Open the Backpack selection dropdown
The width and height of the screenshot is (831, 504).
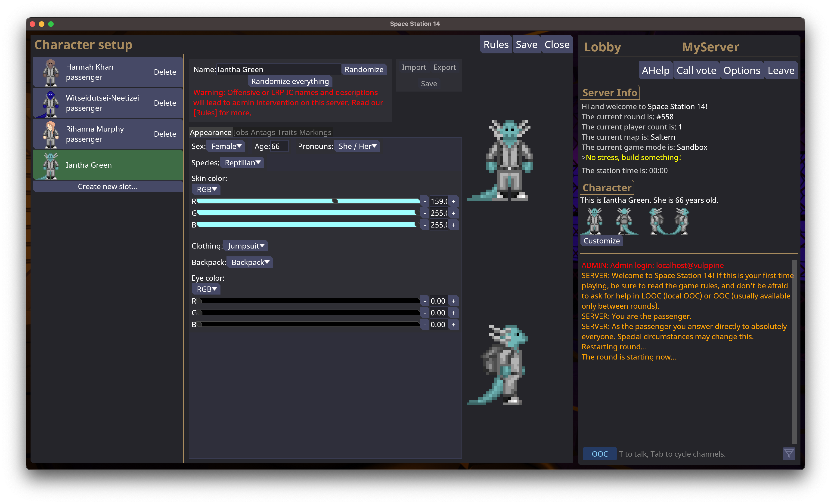click(x=250, y=262)
